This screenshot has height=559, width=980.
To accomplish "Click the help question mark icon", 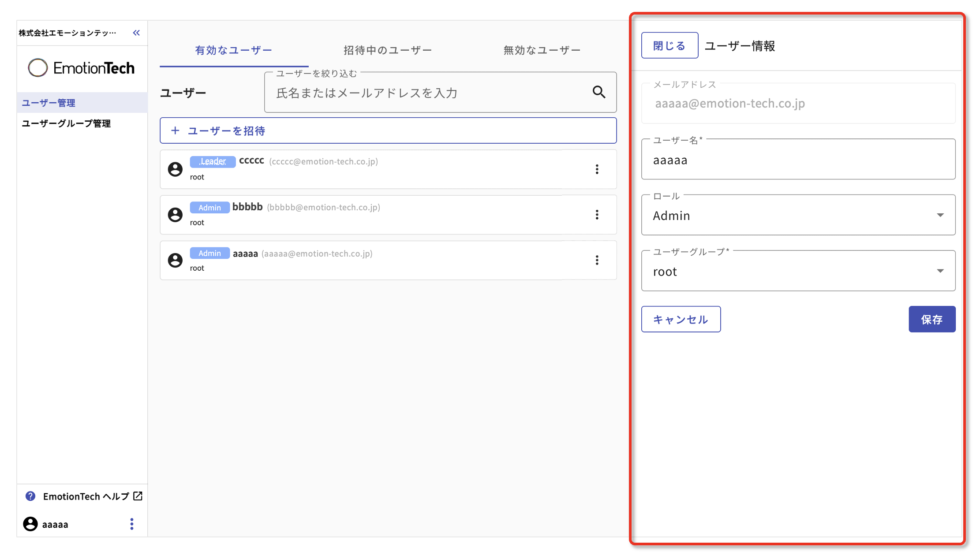I will 30,496.
